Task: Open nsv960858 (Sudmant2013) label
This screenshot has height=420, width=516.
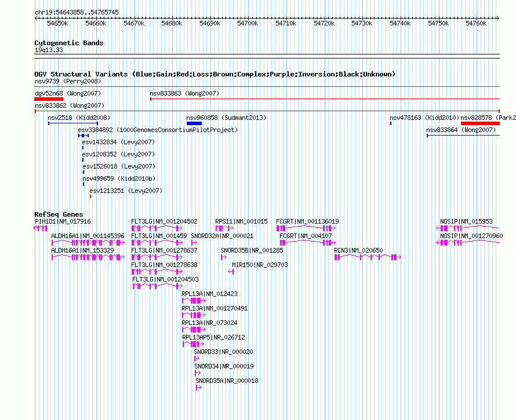Action: tap(226, 118)
